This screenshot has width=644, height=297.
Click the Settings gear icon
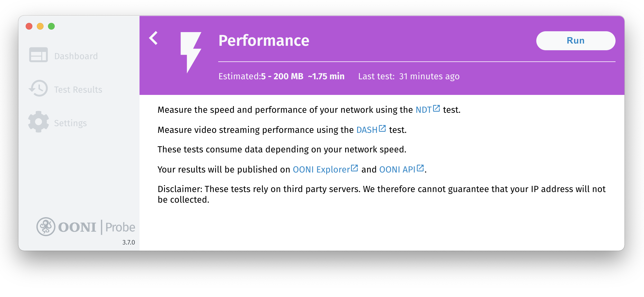tap(39, 122)
